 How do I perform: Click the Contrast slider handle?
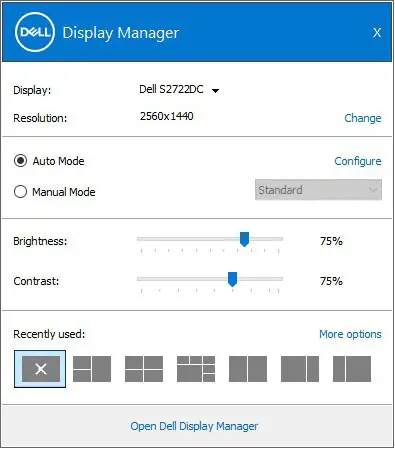232,279
